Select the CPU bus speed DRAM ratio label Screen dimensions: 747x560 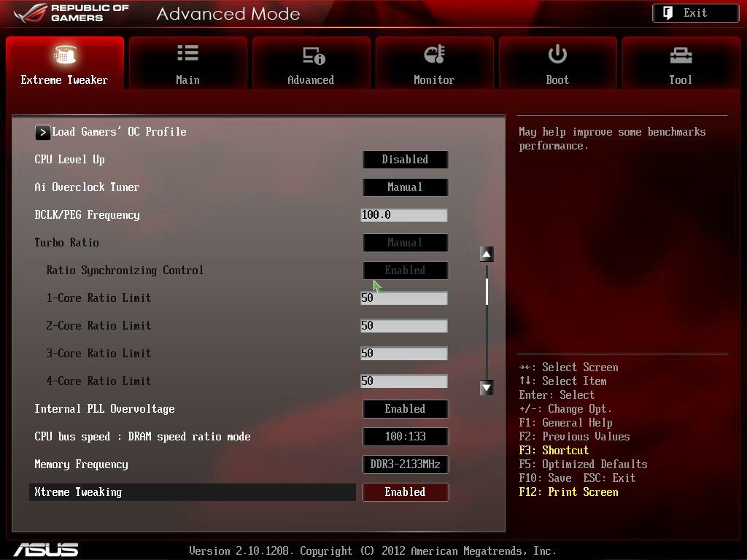[142, 437]
